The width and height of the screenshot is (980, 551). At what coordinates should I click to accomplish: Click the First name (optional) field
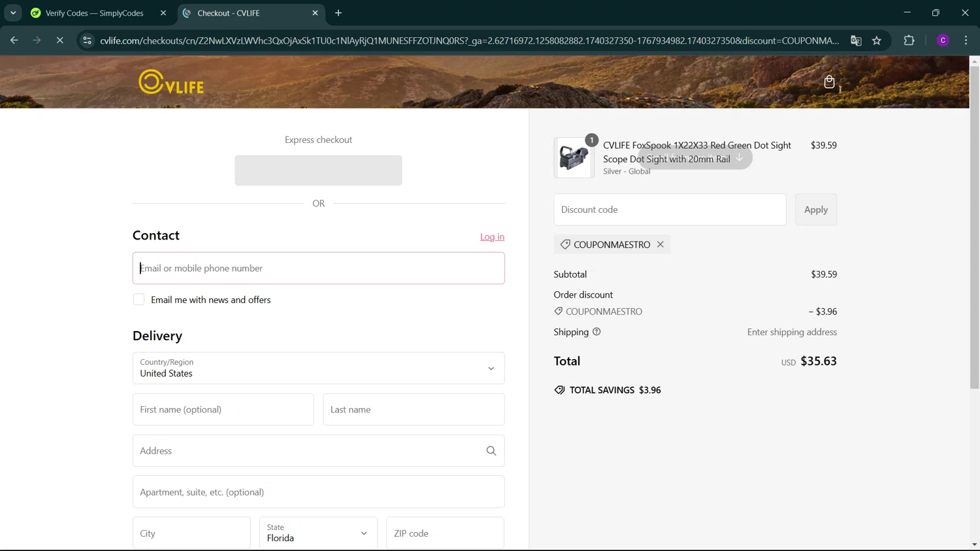(x=223, y=409)
